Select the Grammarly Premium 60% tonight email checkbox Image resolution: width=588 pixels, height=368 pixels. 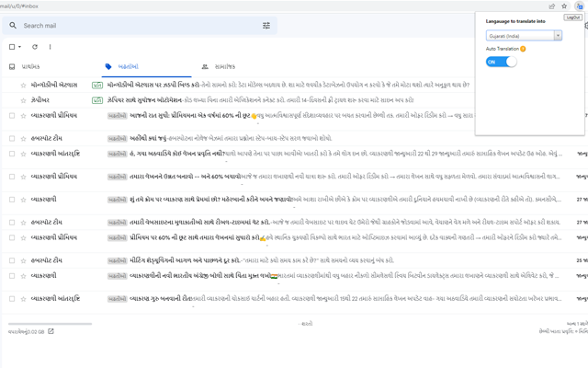[12, 116]
